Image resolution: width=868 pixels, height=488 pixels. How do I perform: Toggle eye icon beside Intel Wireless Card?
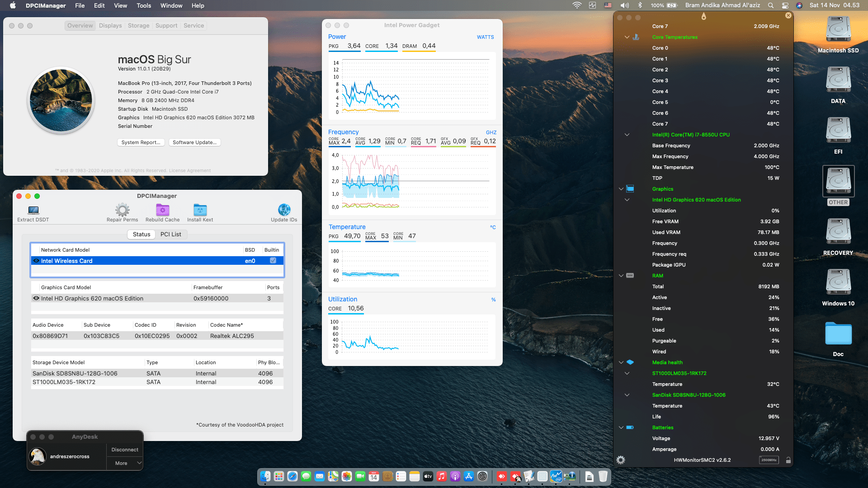pos(36,261)
